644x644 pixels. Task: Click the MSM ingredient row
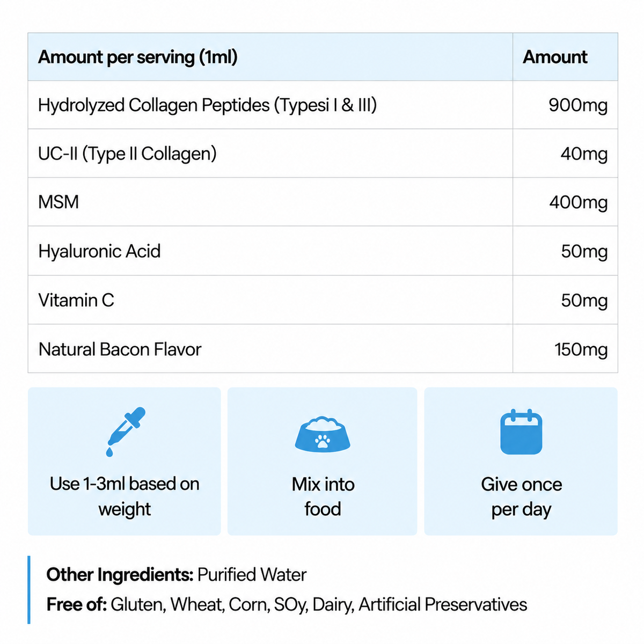(x=323, y=202)
